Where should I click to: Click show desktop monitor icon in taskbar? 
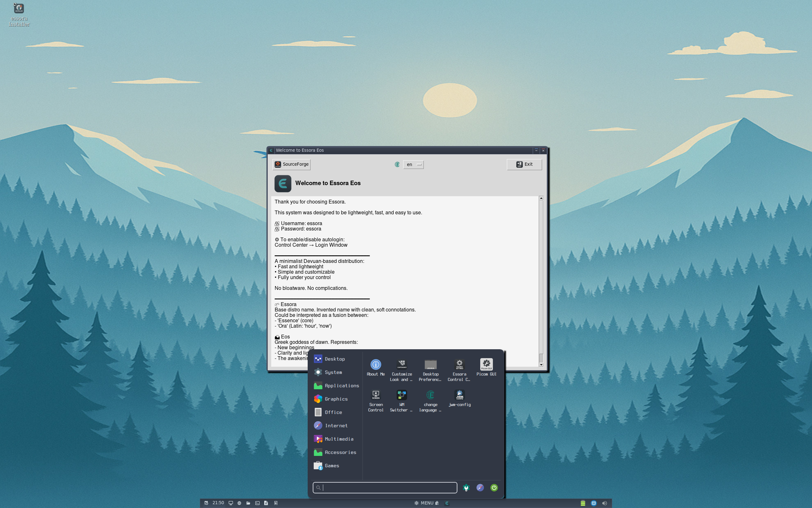231,503
